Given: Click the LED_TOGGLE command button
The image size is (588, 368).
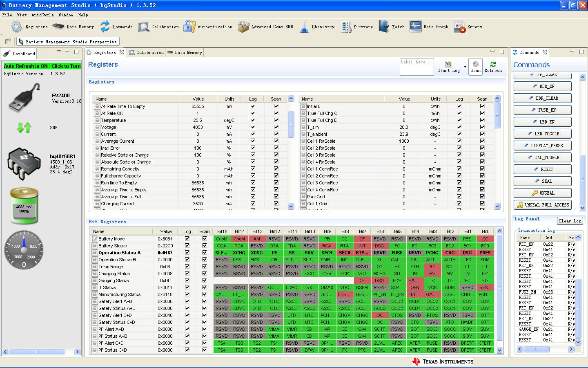Looking at the screenshot, I should coord(543,134).
